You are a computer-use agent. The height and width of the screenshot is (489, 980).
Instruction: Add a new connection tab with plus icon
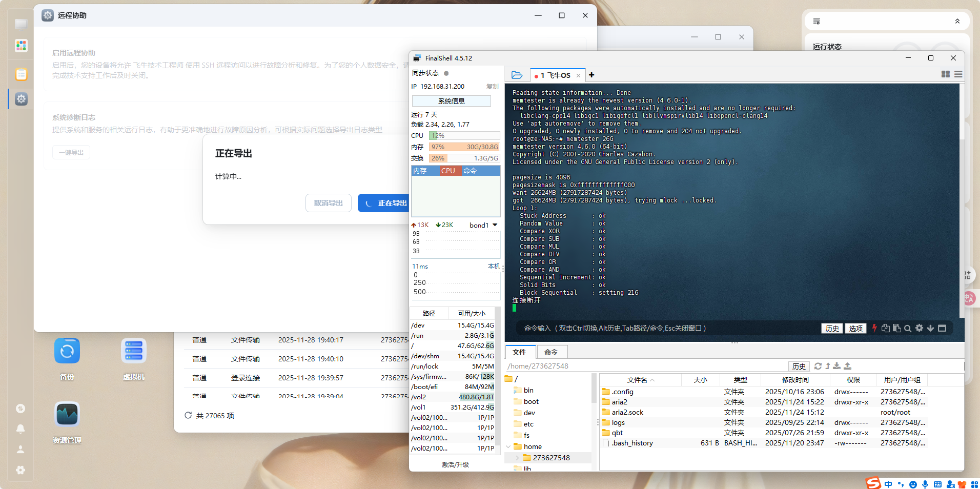pos(591,75)
